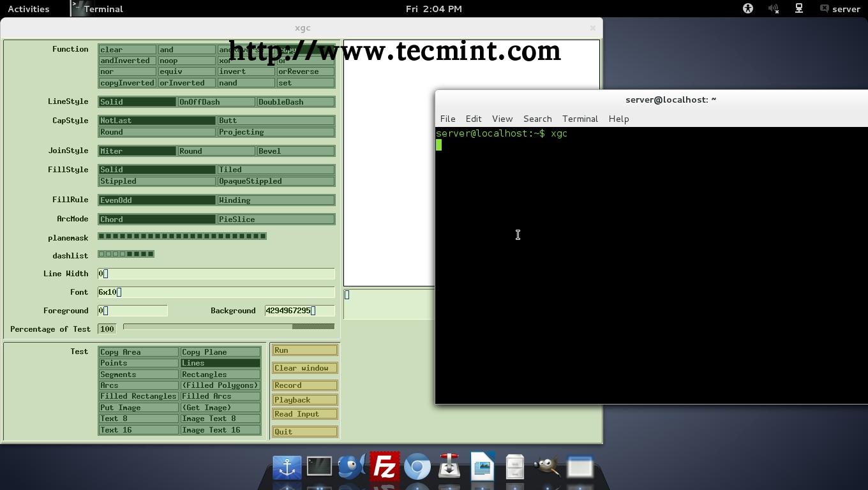868x490 pixels.
Task: Set Function to equiv
Action: click(186, 71)
